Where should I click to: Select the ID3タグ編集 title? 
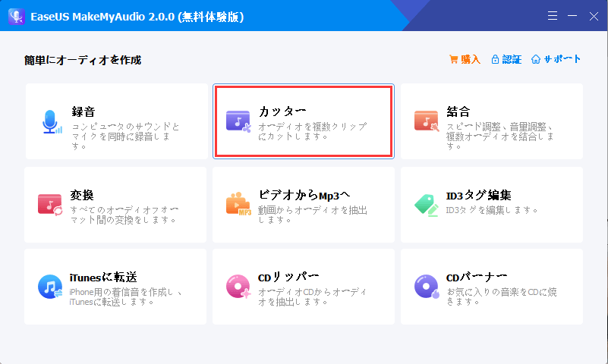pyautogui.click(x=478, y=195)
